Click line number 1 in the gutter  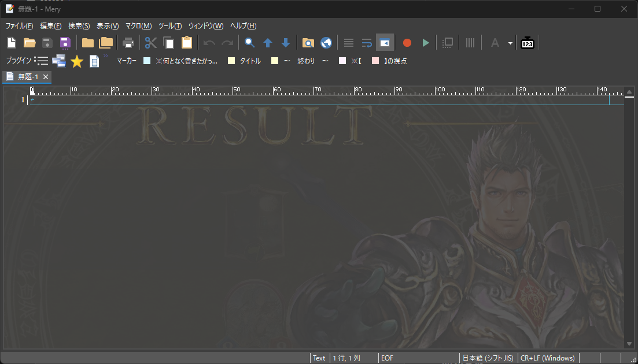[23, 100]
